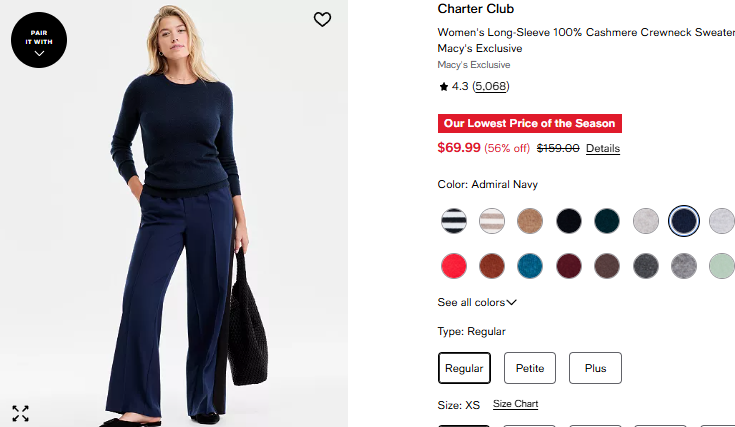The image size is (735, 427).
Task: Open the Pair It With circle
Action: [x=39, y=40]
